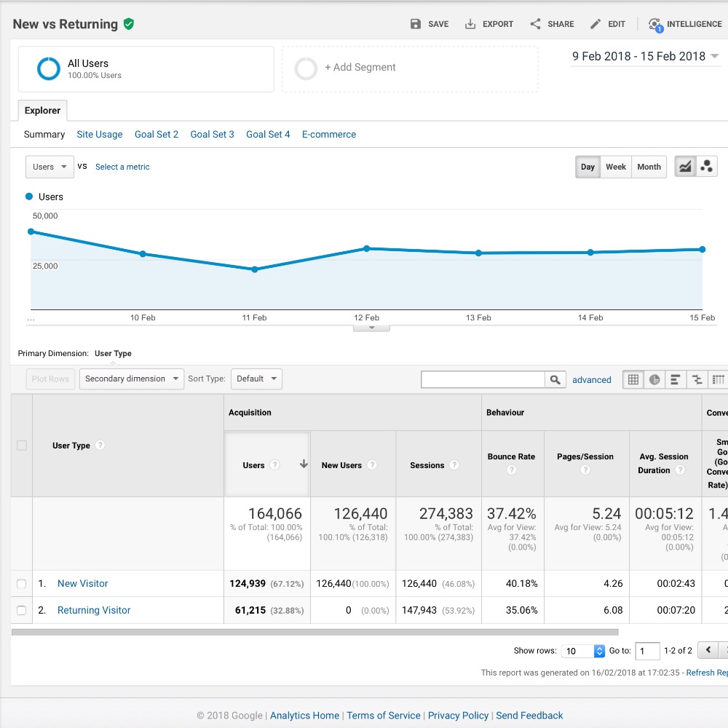Screen dimensions: 728x728
Task: Open the Secondary dimension dropdown
Action: click(132, 379)
